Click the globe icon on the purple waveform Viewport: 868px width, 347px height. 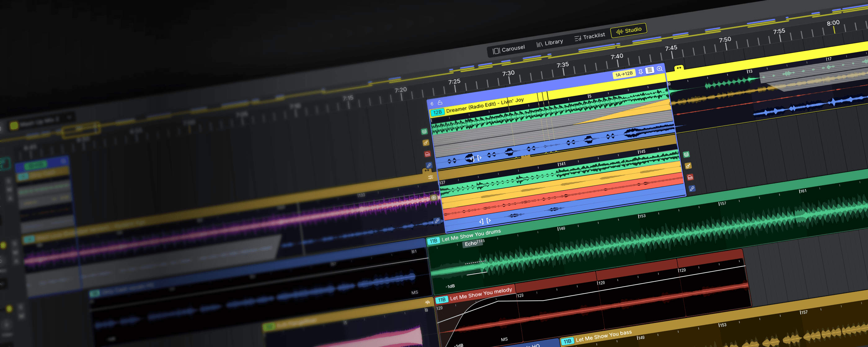(434, 198)
